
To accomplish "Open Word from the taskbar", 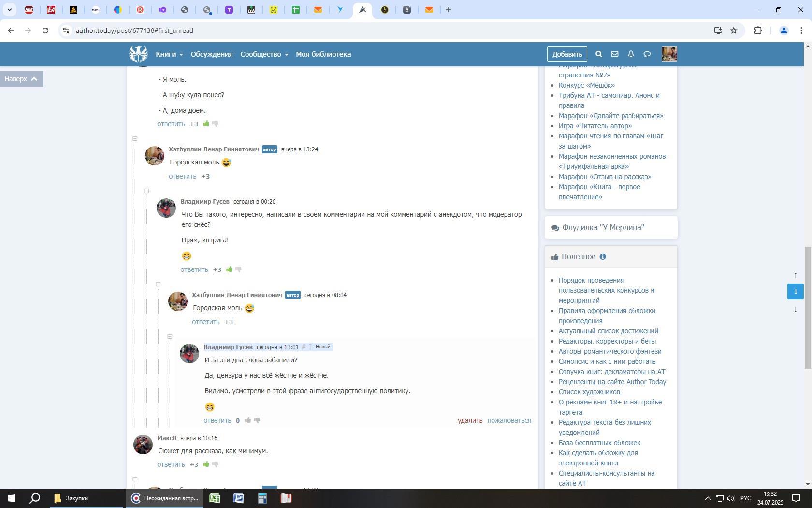I will point(239,498).
